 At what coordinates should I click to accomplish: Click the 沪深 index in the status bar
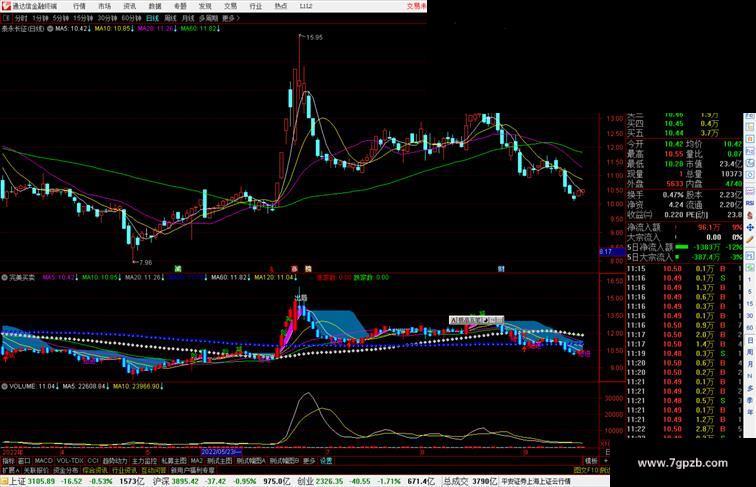click(162, 481)
